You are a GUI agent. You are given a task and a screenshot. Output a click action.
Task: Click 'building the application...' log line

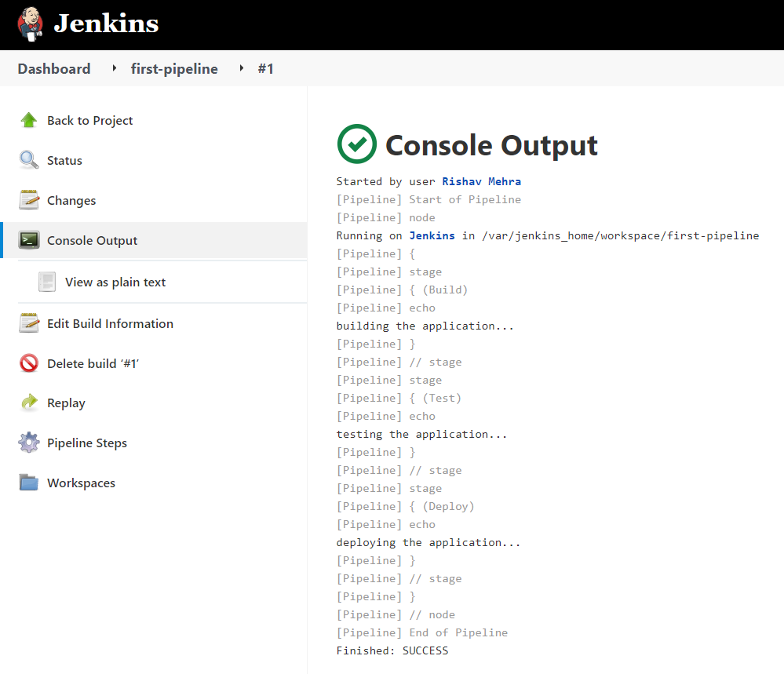[425, 326]
